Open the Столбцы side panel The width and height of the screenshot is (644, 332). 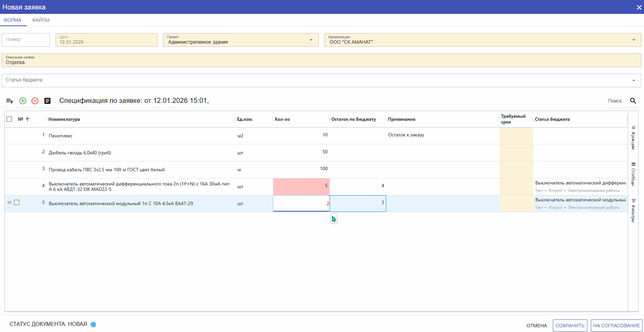(x=633, y=174)
